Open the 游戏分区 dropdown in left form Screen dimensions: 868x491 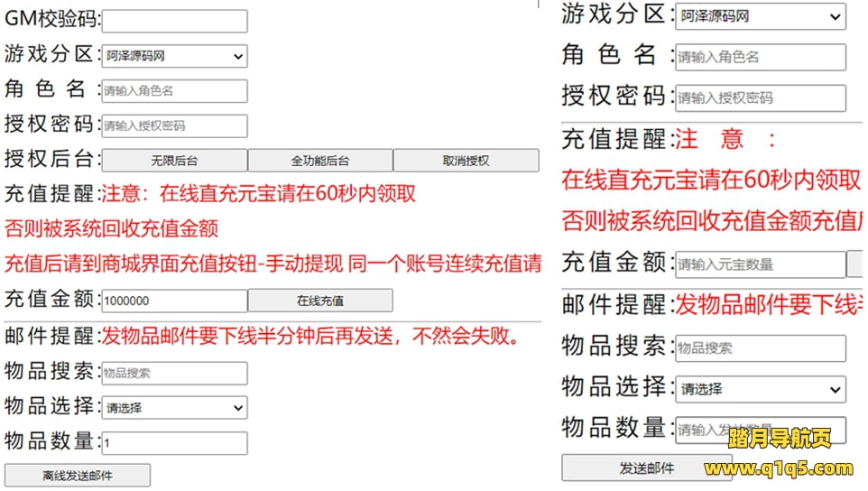(174, 56)
